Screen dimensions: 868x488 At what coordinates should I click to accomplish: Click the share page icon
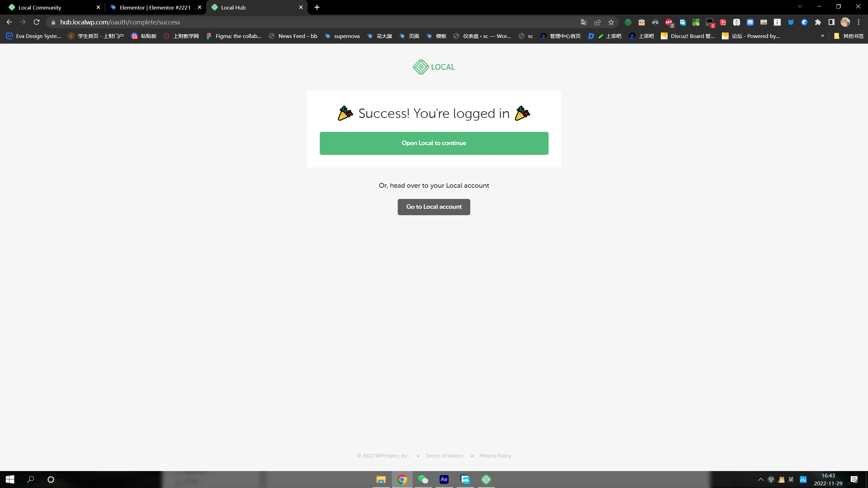[597, 22]
